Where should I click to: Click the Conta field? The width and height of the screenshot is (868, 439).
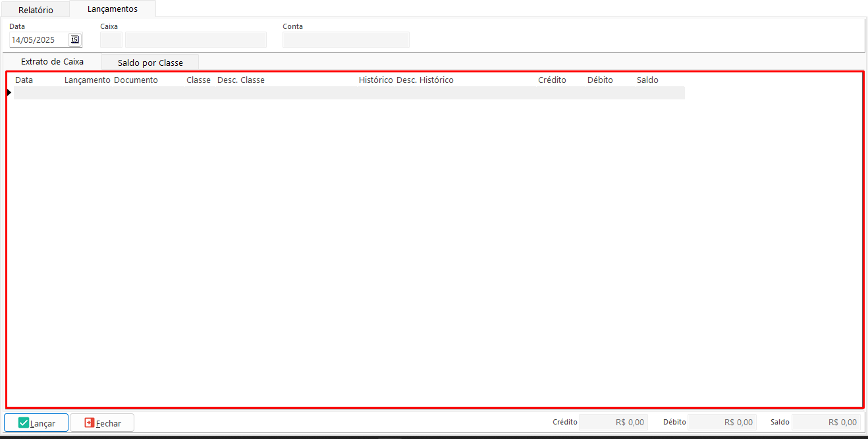[346, 40]
